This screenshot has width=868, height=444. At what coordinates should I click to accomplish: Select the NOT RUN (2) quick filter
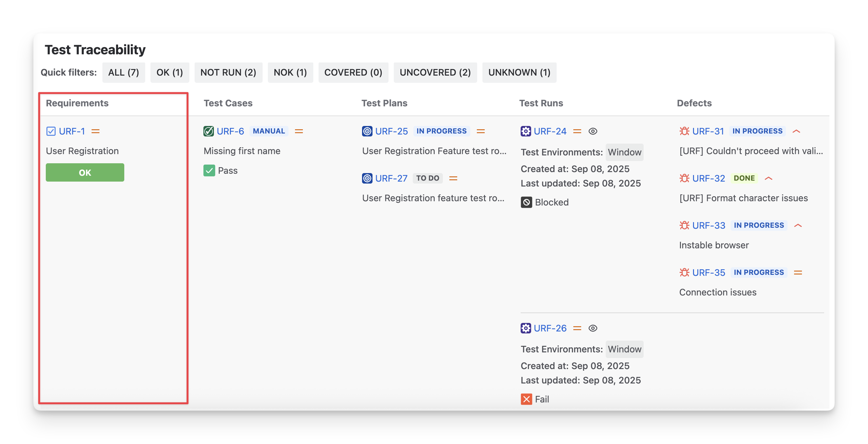coord(228,73)
